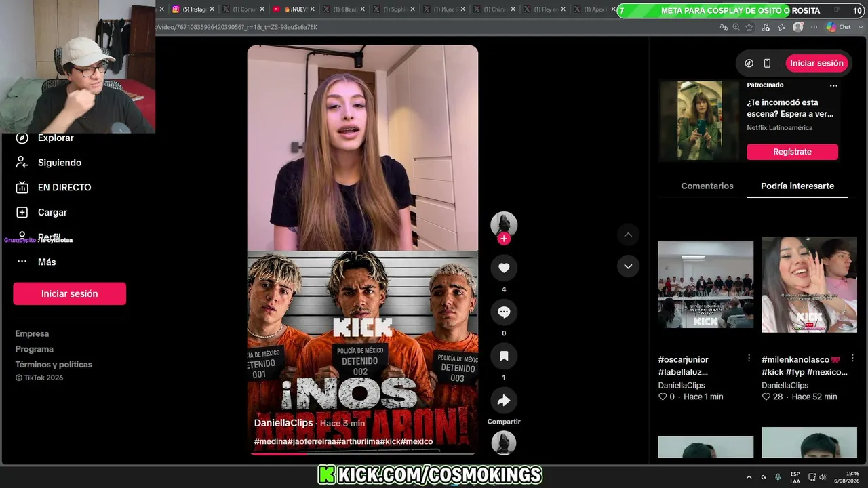Screen dimensions: 868x488
Task: Open the browser Chat sidebar button
Action: tap(839, 27)
